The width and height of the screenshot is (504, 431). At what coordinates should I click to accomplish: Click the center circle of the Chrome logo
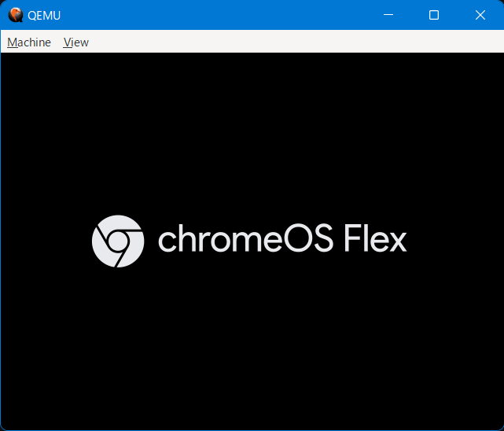point(118,241)
